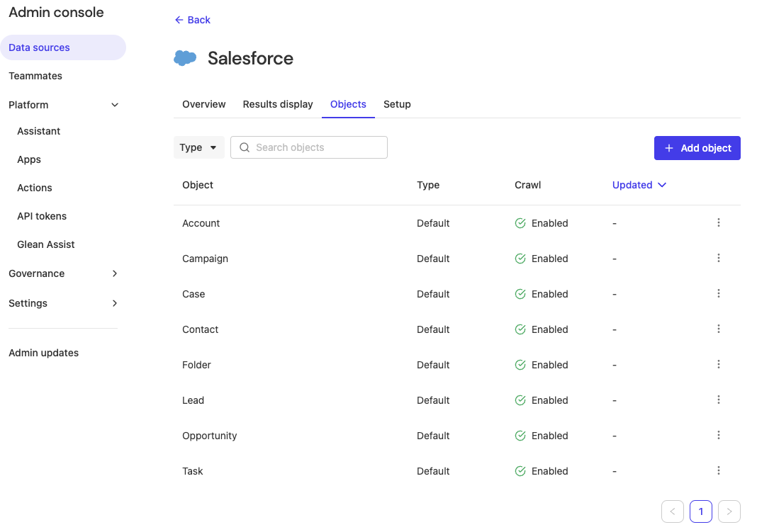Open the kebab menu for Campaign object
This screenshot has width=757, height=532.
pyautogui.click(x=719, y=258)
